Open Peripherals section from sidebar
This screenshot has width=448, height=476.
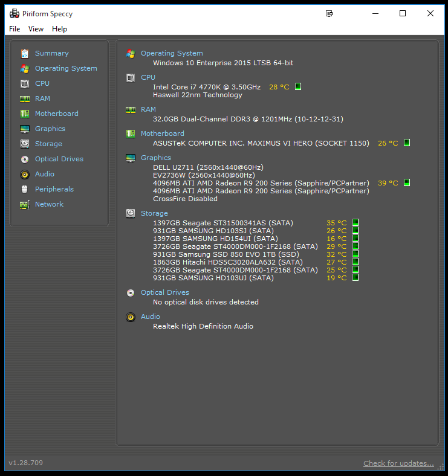coord(54,189)
